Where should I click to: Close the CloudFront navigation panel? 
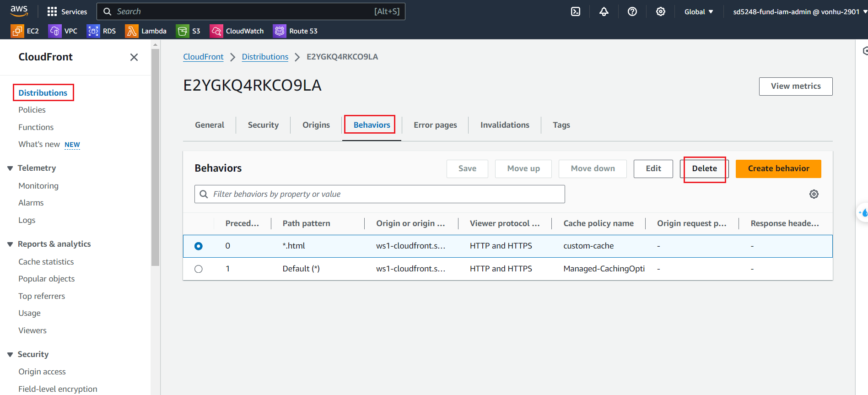click(x=134, y=57)
